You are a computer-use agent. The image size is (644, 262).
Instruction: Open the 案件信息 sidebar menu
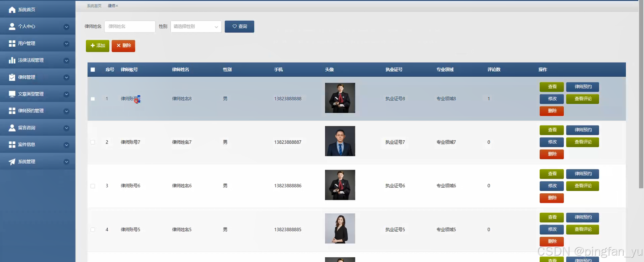click(38, 145)
